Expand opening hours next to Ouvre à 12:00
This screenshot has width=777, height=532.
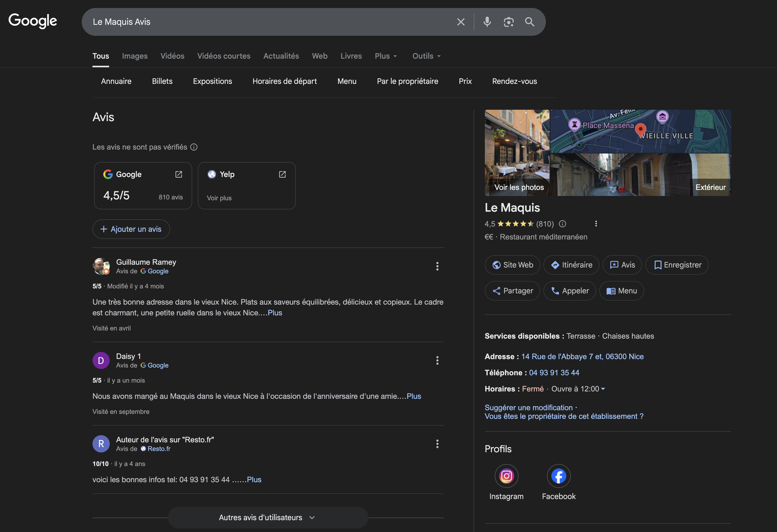coord(603,389)
